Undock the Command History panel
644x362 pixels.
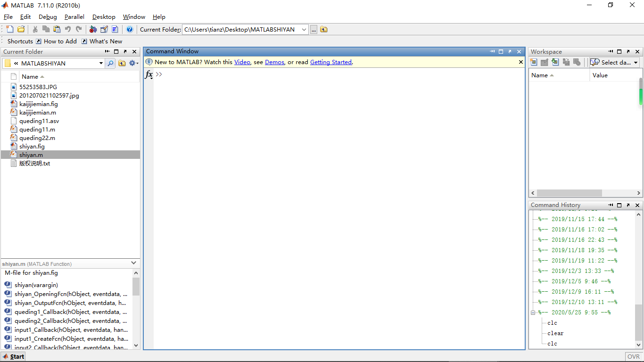[628, 205]
